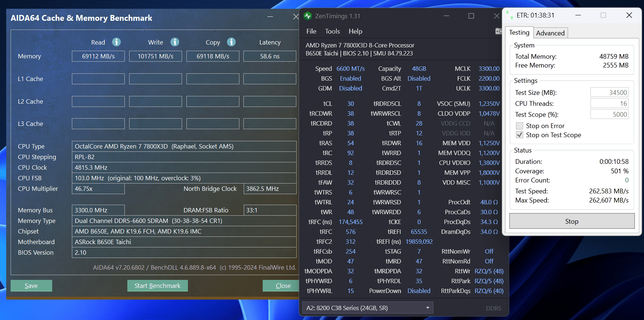This screenshot has width=644, height=320.
Task: Click the RttParkDqs RZQ/6 (40) value
Action: point(489,291)
